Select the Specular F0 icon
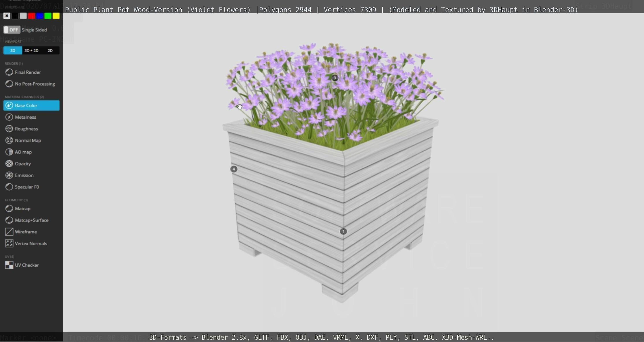The image size is (644, 342). coord(9,187)
